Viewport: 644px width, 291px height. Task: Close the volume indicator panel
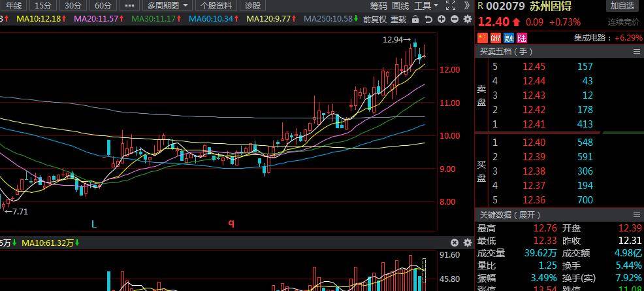click(455, 243)
